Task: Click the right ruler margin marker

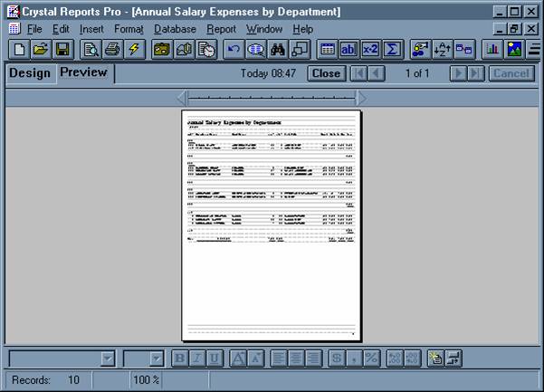Action: [x=361, y=98]
